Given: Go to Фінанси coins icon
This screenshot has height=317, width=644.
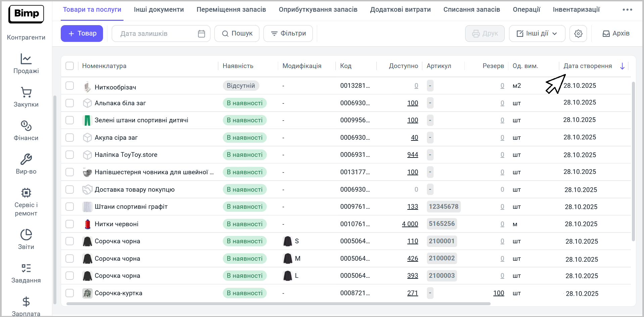Looking at the screenshot, I should pos(26,126).
